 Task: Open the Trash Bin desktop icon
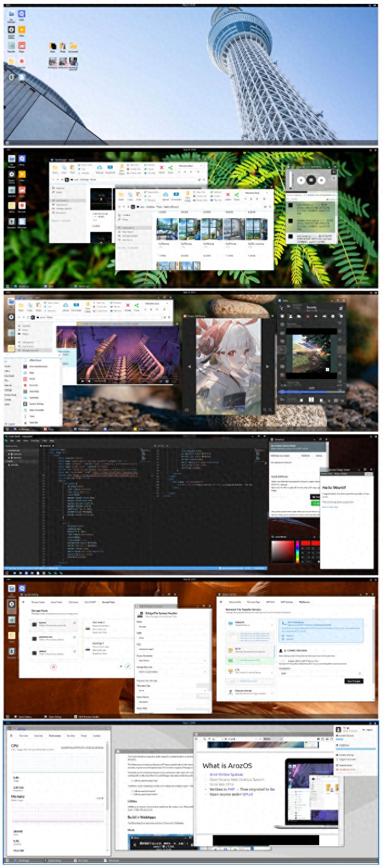(11, 46)
